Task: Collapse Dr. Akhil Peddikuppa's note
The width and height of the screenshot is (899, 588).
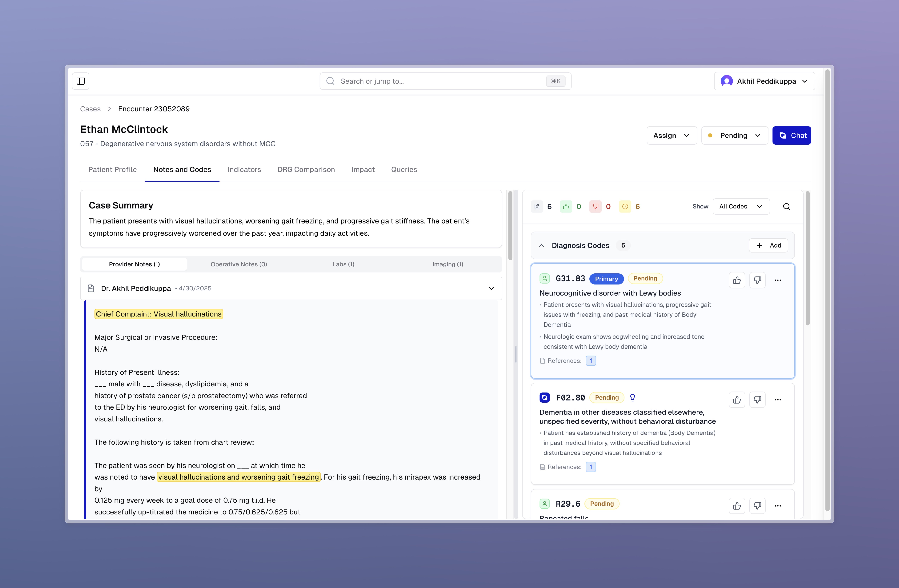Action: [x=491, y=288]
